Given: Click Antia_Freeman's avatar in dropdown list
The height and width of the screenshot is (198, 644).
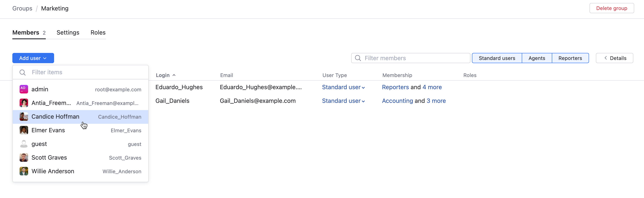Looking at the screenshot, I should click(x=24, y=103).
